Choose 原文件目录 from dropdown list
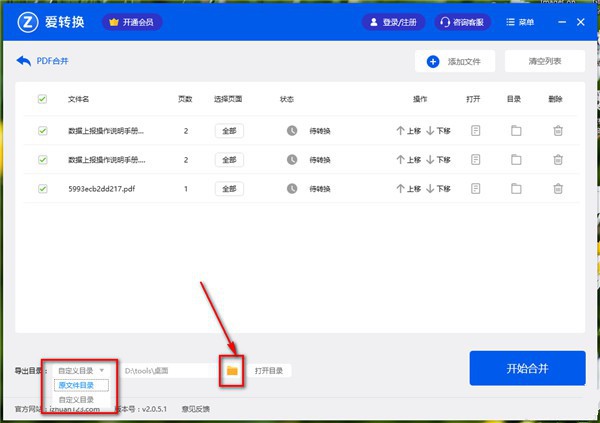Viewport: 600px width, 423px height. point(76,385)
